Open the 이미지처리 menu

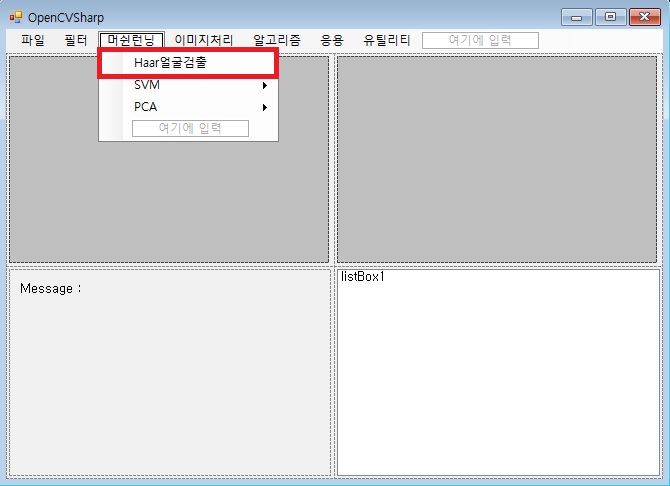tap(203, 40)
